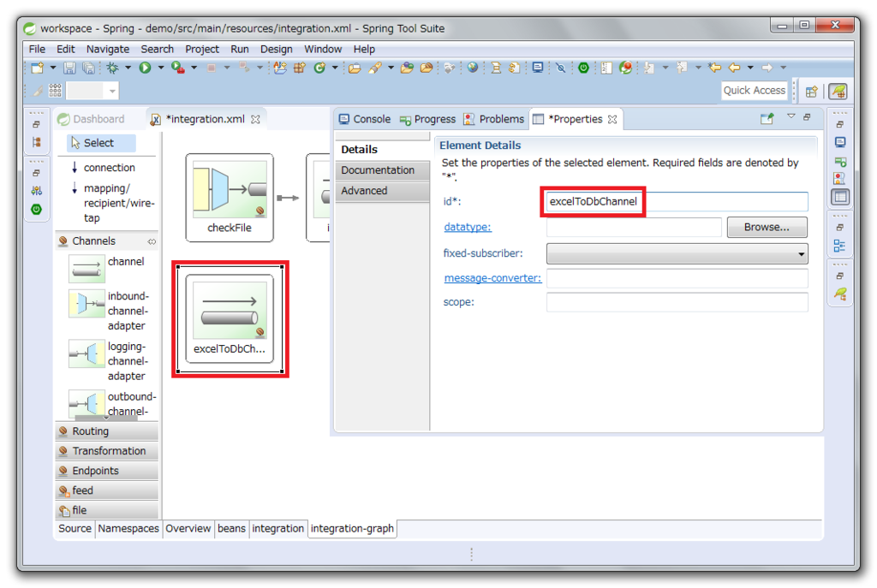Click the green Run button icon
The image size is (877, 588).
tap(145, 68)
